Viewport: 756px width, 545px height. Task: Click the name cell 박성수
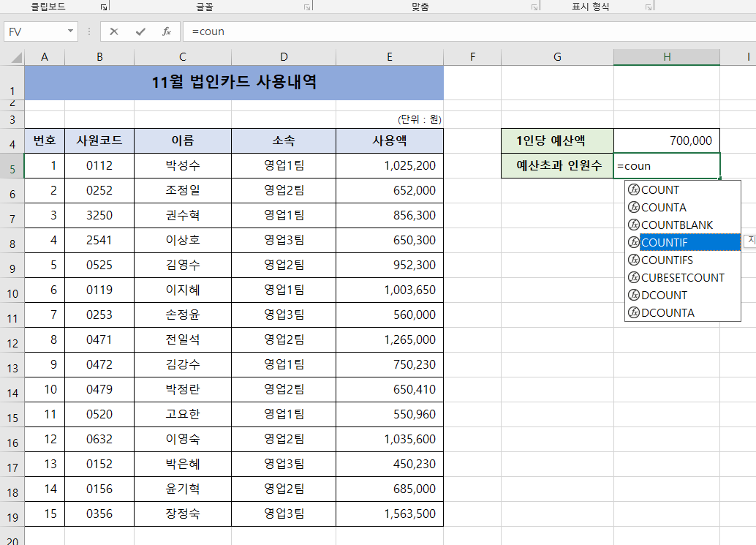(x=183, y=166)
